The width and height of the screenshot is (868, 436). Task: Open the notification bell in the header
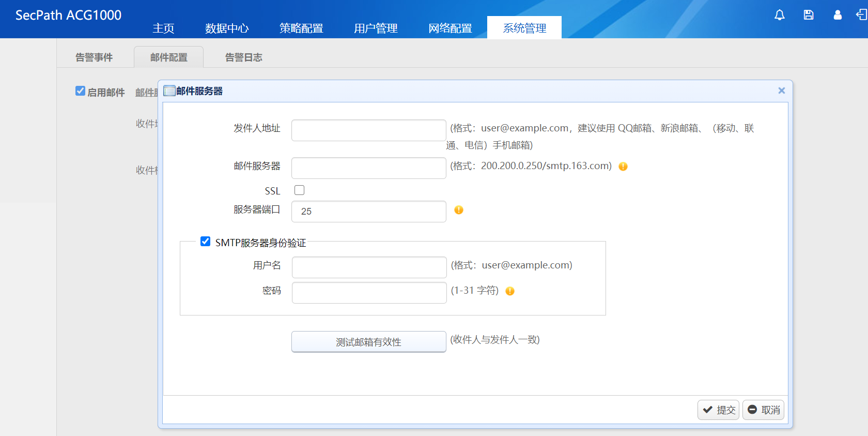point(780,15)
